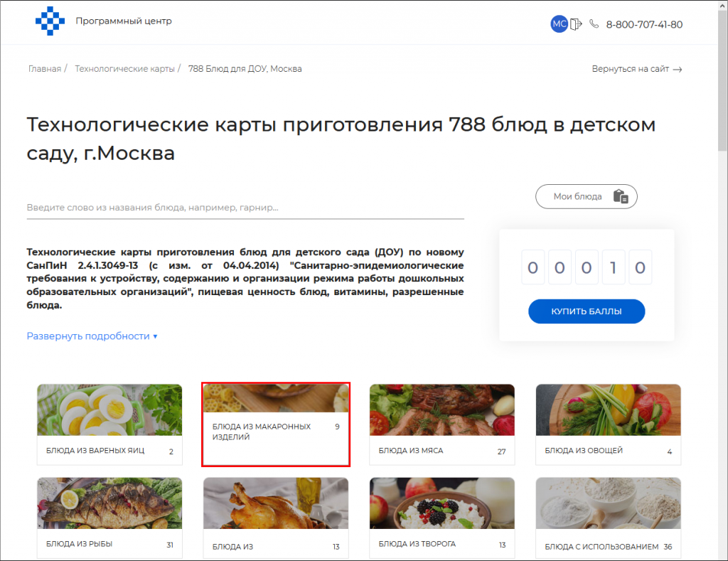Click the phone handset icon
The image size is (728, 561).
(594, 23)
